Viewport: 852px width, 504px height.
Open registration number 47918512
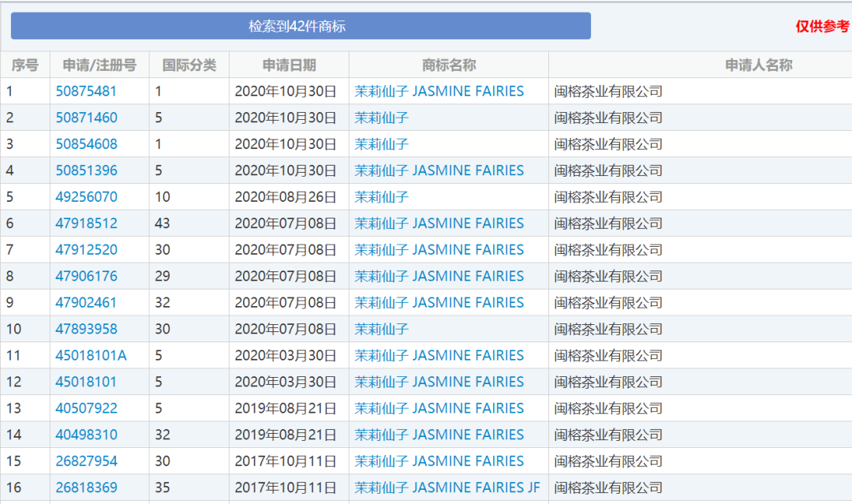87,223
